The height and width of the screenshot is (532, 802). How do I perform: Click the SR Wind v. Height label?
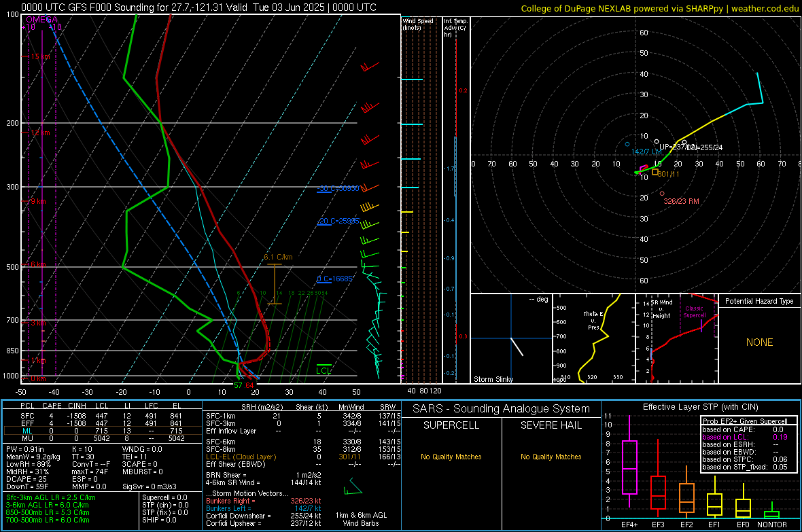coord(661,309)
